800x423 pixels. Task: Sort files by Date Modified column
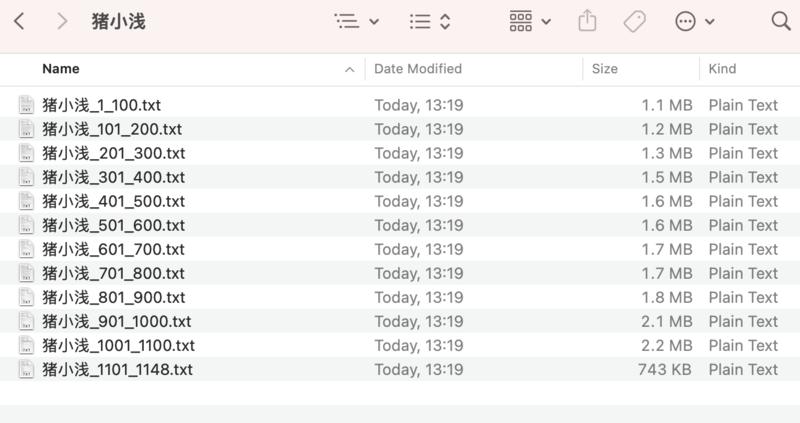click(418, 69)
